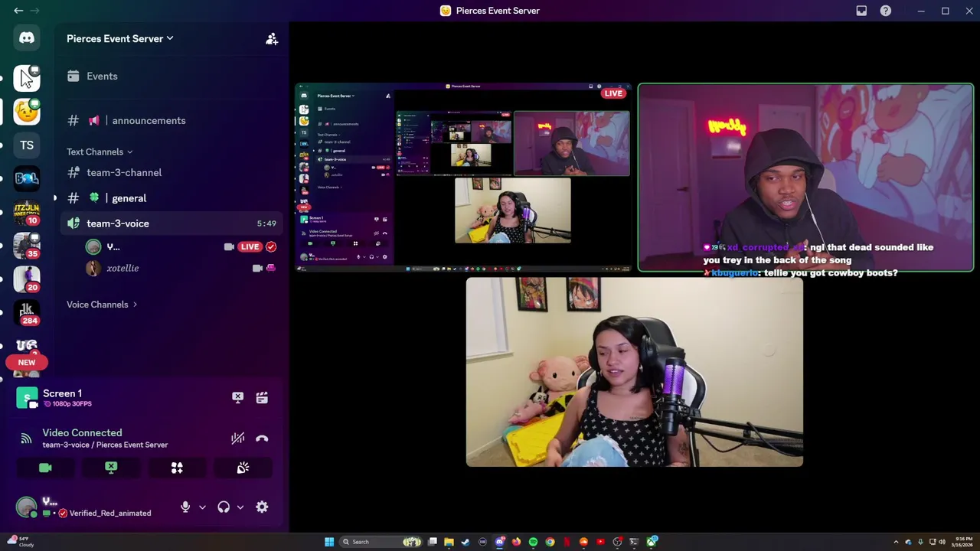Open the clips icon beside Screen 1
This screenshot has height=551, width=980.
coord(262,397)
